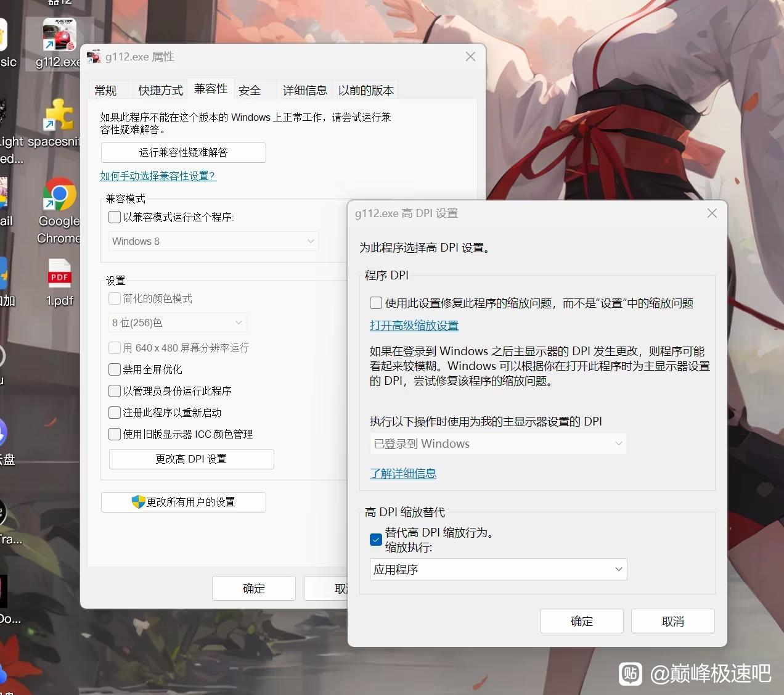
Task: Check 使用旧版显示器 ICC 颜色管理
Action: (115, 434)
